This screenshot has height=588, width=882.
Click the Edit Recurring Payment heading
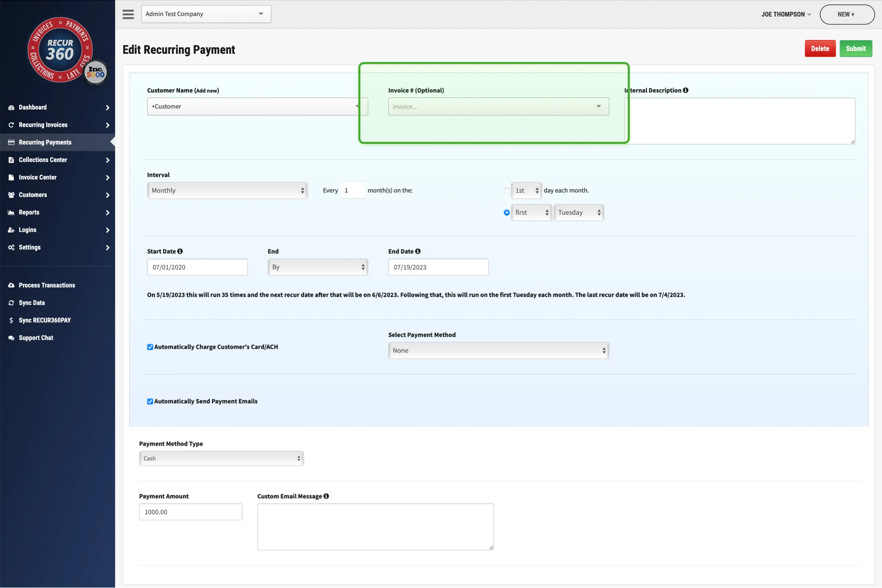pyautogui.click(x=179, y=50)
